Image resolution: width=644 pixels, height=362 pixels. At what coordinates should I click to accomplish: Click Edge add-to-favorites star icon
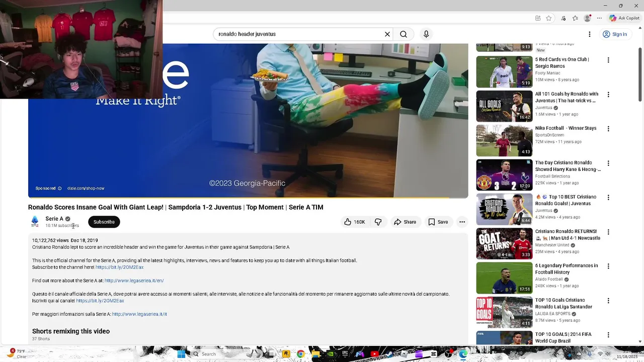(x=549, y=18)
